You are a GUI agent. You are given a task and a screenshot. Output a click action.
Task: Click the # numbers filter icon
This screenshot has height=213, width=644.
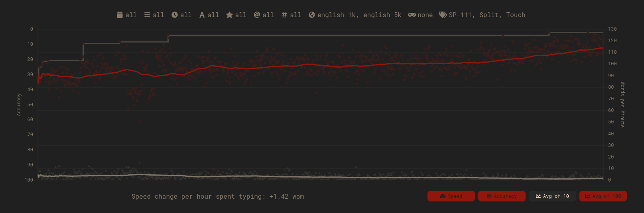[284, 15]
